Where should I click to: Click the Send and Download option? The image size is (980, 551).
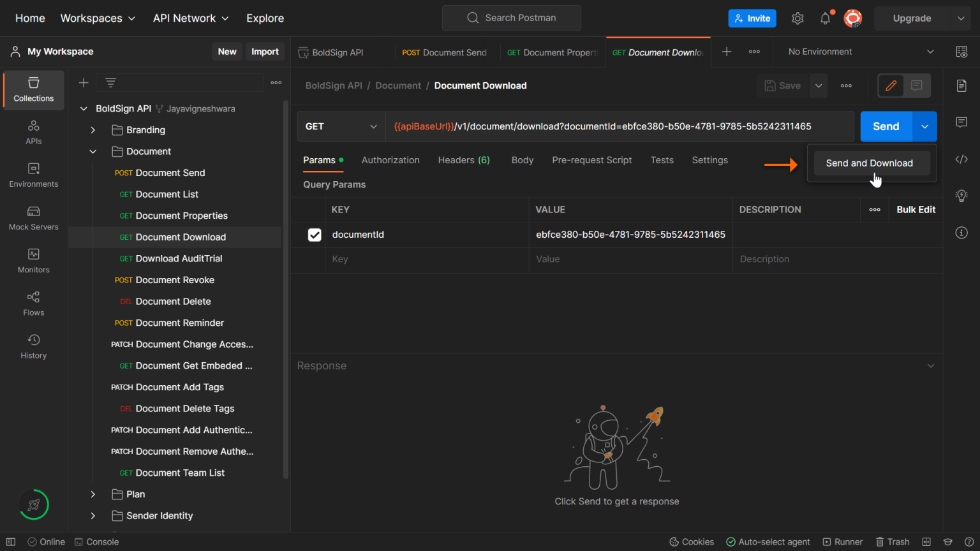(x=870, y=163)
